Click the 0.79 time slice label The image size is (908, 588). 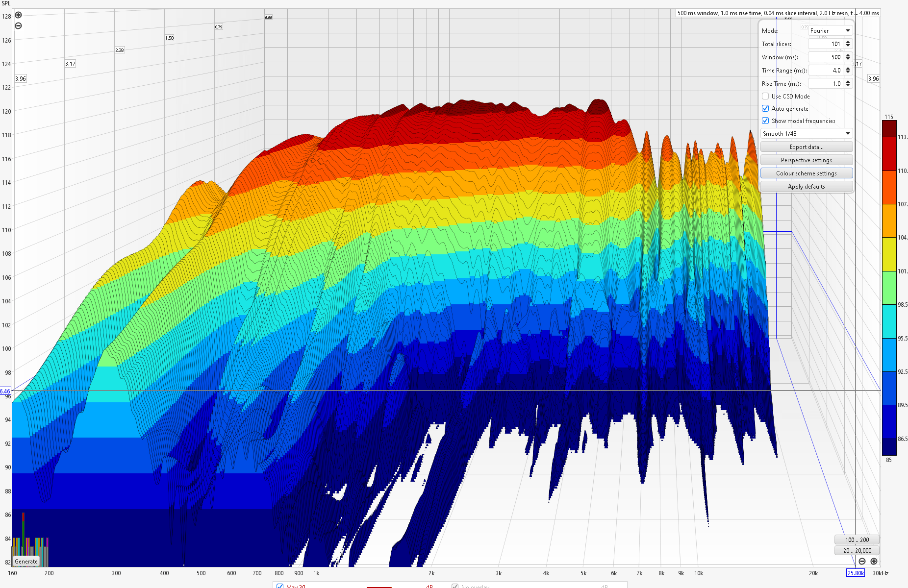(219, 27)
